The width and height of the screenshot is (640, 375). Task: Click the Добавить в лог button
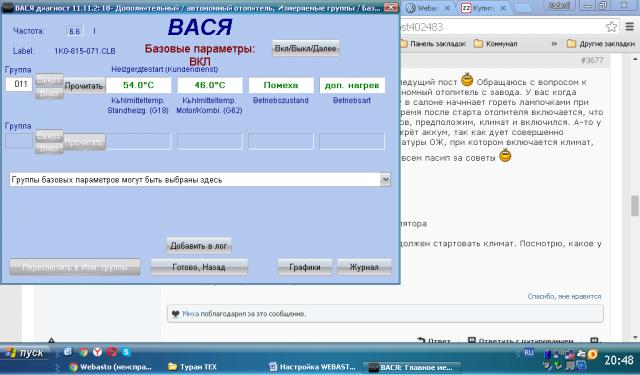(199, 246)
